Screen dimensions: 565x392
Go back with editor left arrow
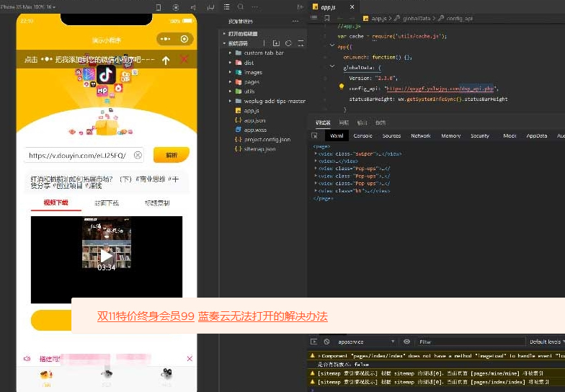pos(340,18)
